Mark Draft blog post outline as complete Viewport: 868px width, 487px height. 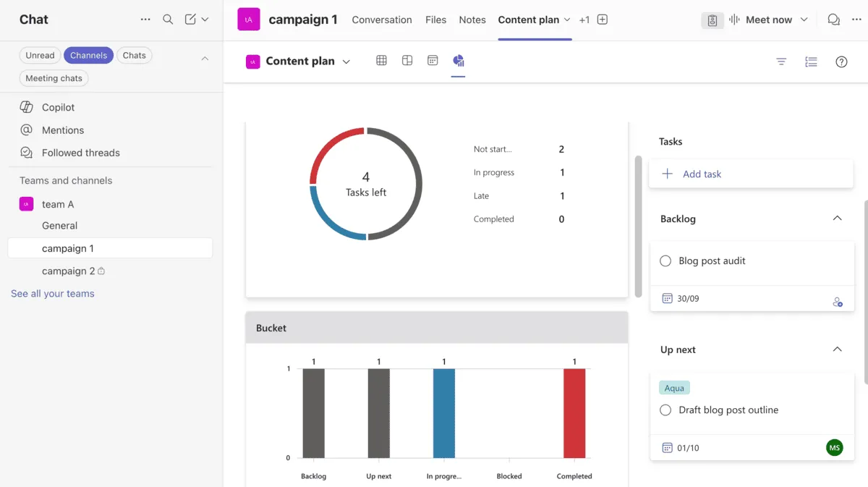[x=665, y=410]
